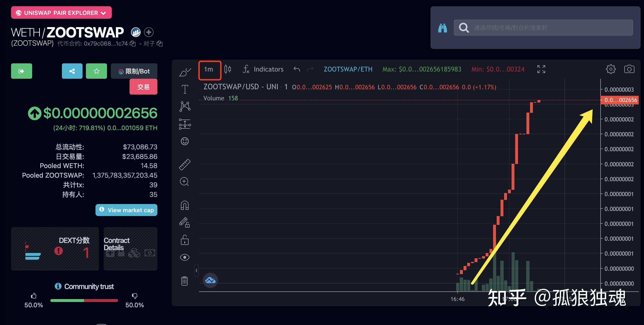This screenshot has width=644, height=325.
Task: Open the Uniswap Pair Explorer dropdown
Action: click(61, 12)
